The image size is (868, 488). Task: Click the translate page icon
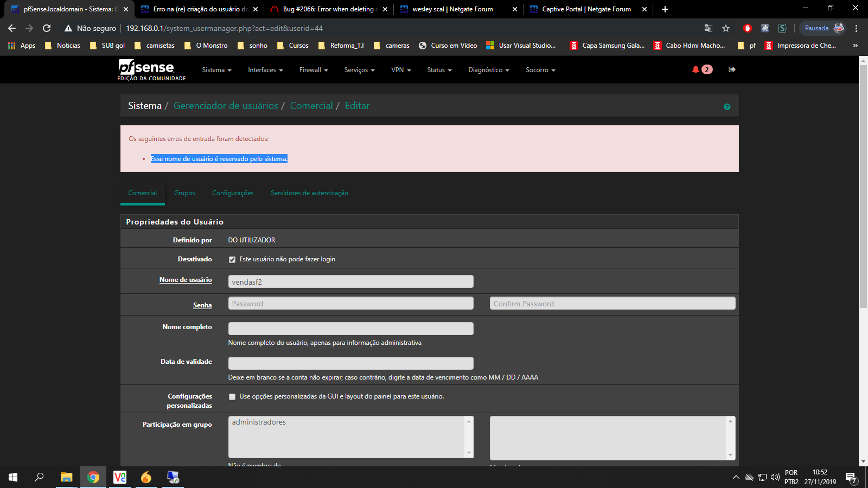709,28
